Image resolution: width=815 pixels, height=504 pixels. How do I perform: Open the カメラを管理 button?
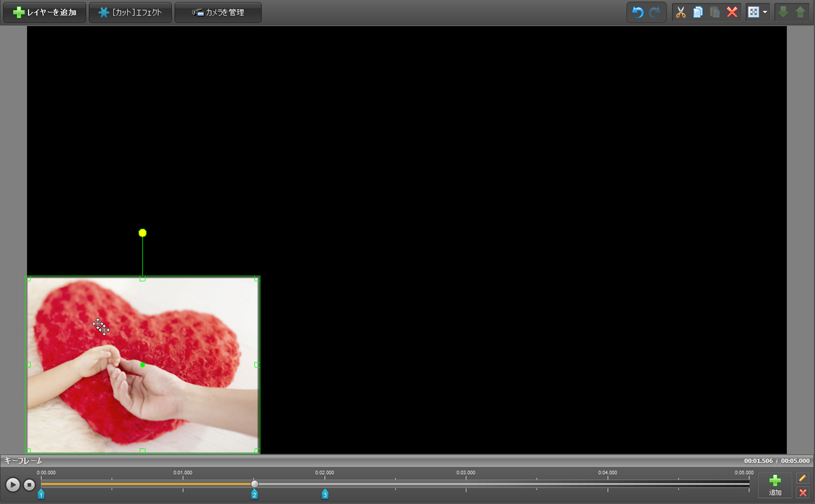(x=218, y=12)
